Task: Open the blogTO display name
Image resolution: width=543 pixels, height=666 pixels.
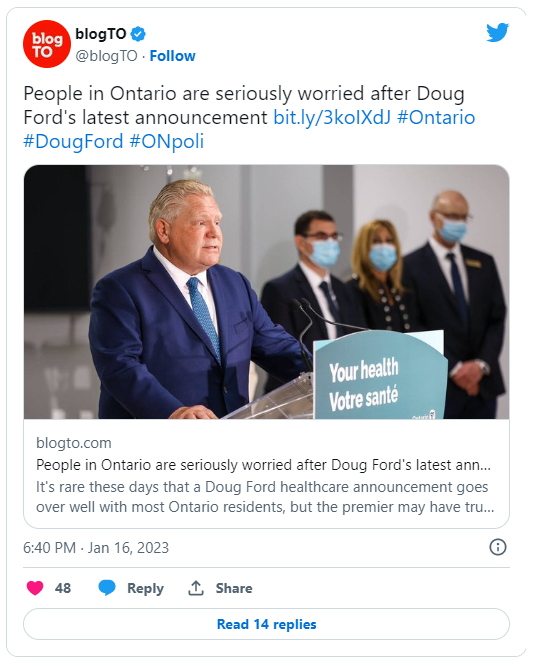Action: (x=101, y=34)
